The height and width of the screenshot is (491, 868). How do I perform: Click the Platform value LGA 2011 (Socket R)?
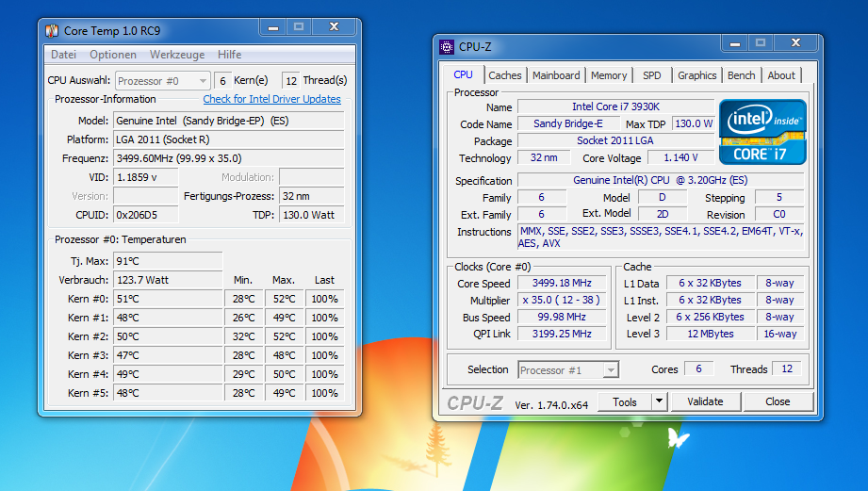coord(229,139)
